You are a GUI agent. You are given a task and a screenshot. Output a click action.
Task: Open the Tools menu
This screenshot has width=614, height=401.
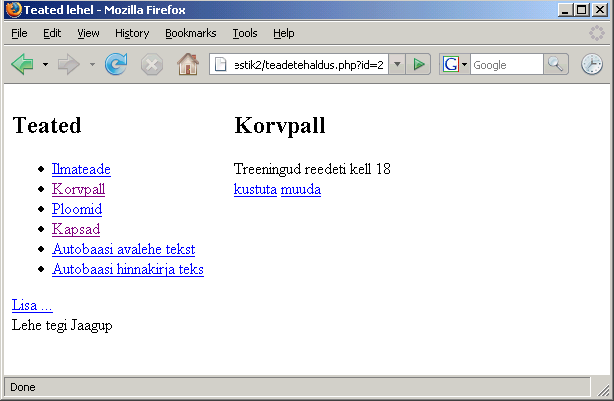coord(244,33)
